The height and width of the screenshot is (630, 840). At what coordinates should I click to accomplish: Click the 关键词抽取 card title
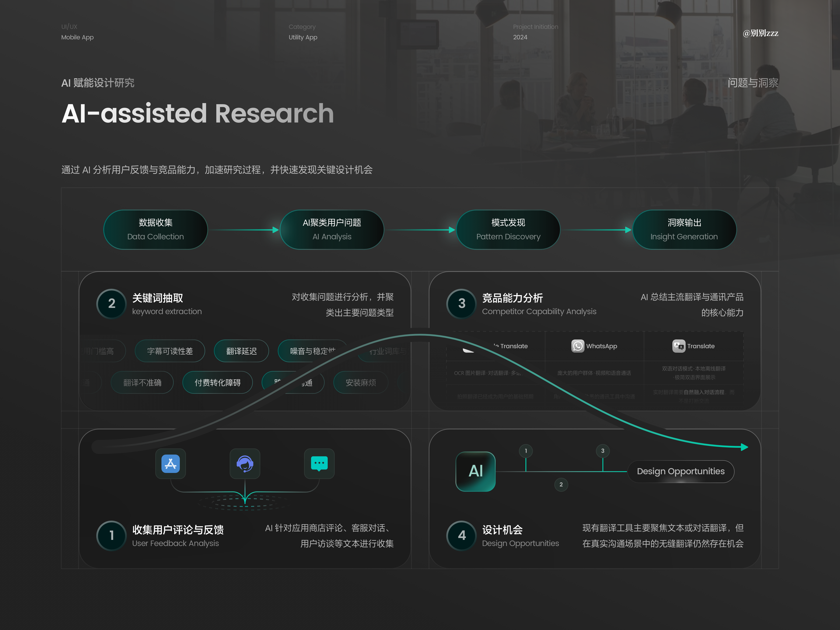157,298
